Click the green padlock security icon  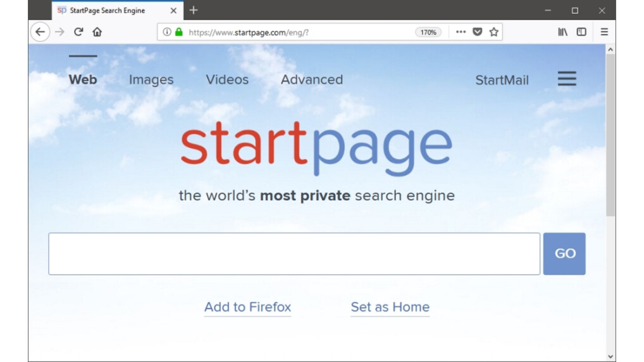point(178,32)
